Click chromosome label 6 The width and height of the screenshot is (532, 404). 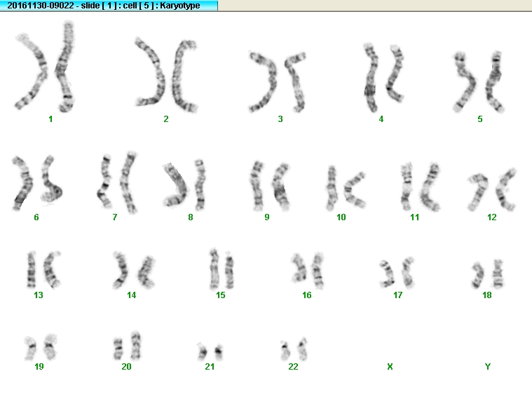[x=36, y=217]
